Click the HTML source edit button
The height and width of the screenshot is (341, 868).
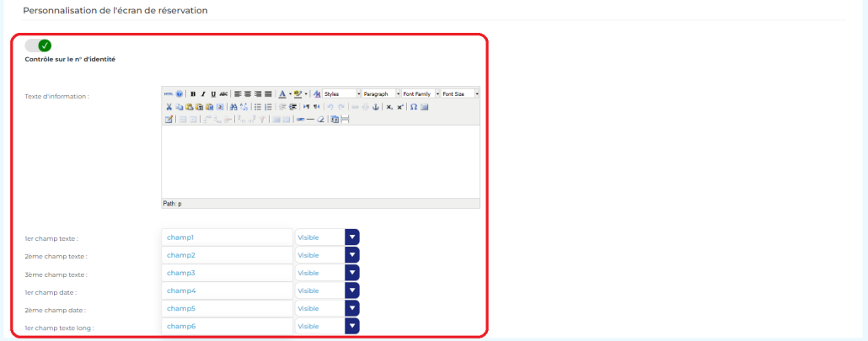pyautogui.click(x=168, y=94)
